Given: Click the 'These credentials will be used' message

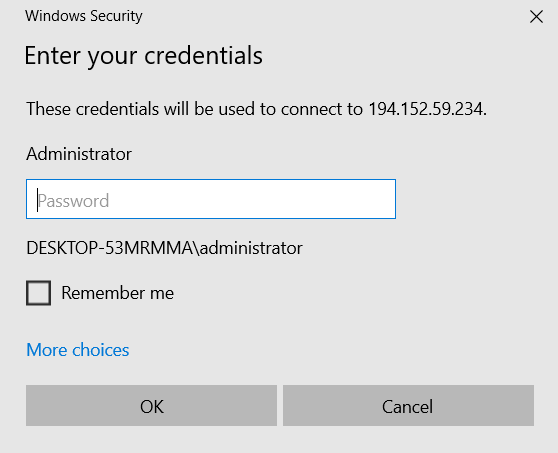Looking at the screenshot, I should pyautogui.click(x=257, y=109).
